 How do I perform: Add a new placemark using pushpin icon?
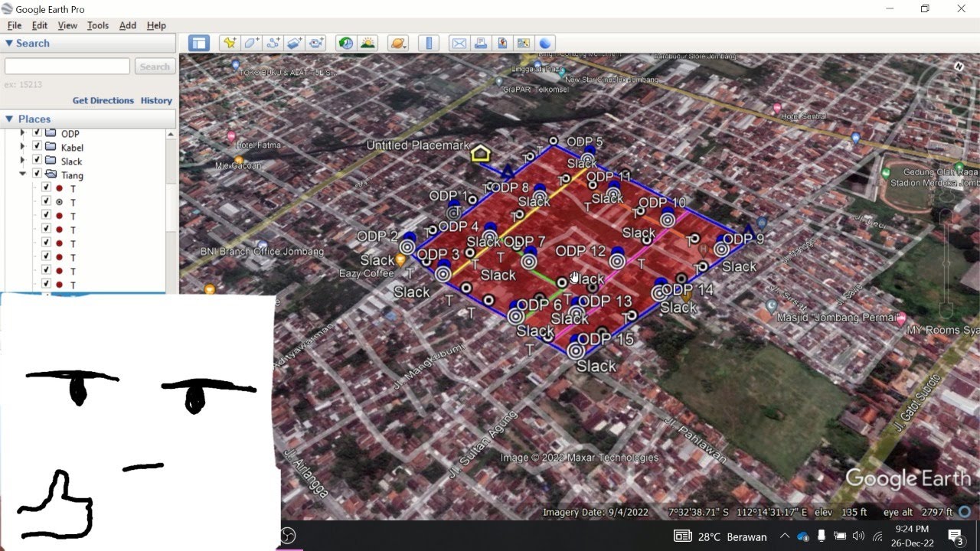pyautogui.click(x=229, y=44)
